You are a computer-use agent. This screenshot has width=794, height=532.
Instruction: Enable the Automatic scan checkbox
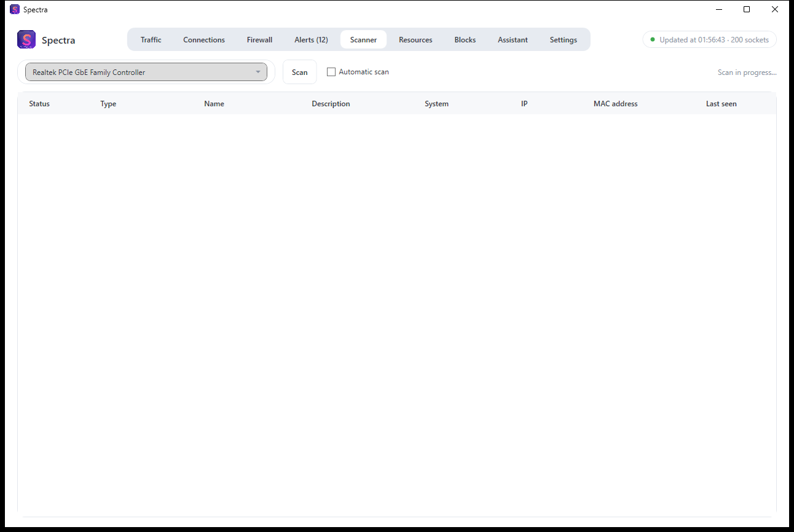[x=331, y=72]
